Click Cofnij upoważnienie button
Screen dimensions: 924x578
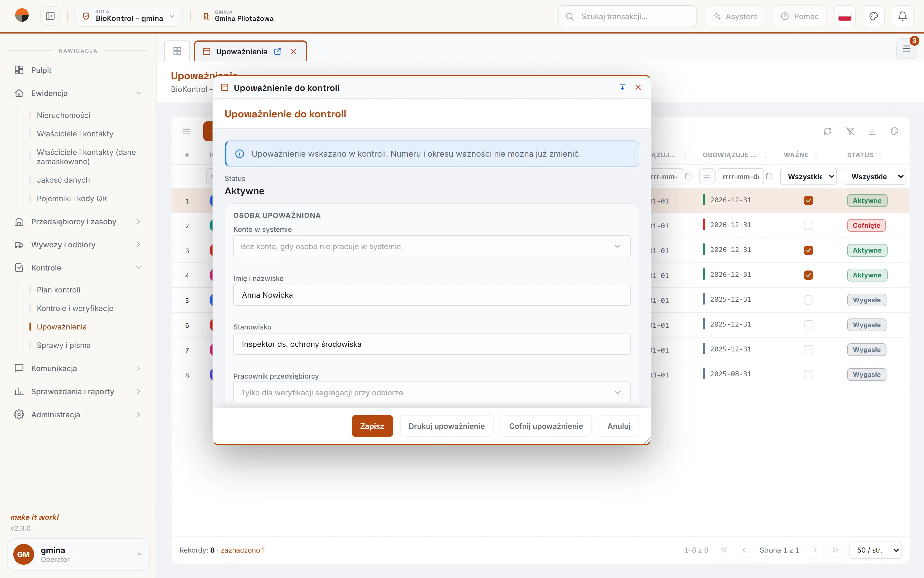tap(546, 426)
